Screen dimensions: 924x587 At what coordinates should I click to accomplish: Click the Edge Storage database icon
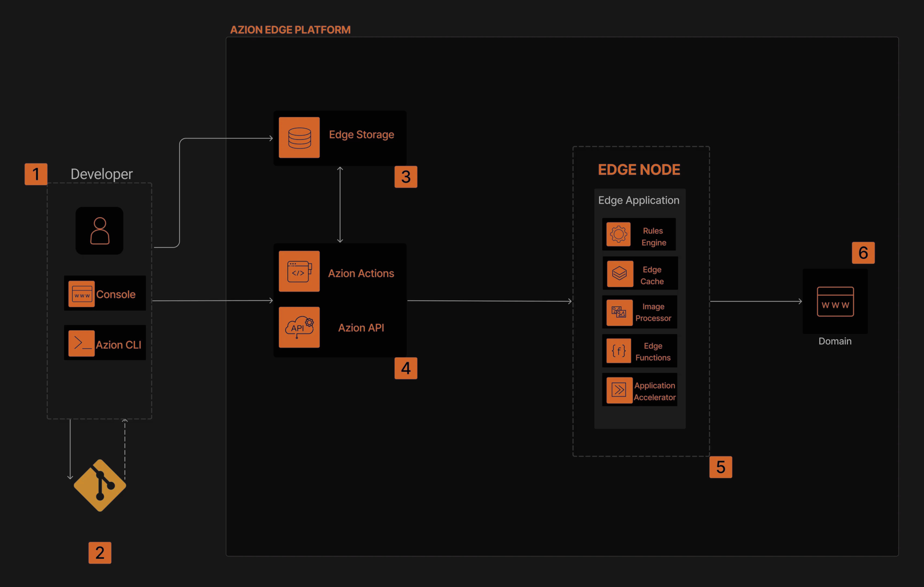[299, 138]
